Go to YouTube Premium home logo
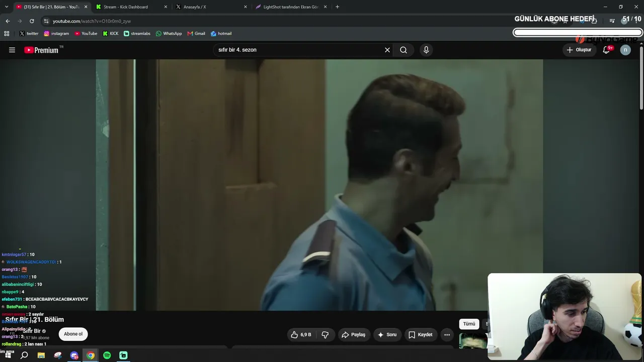 [41, 50]
